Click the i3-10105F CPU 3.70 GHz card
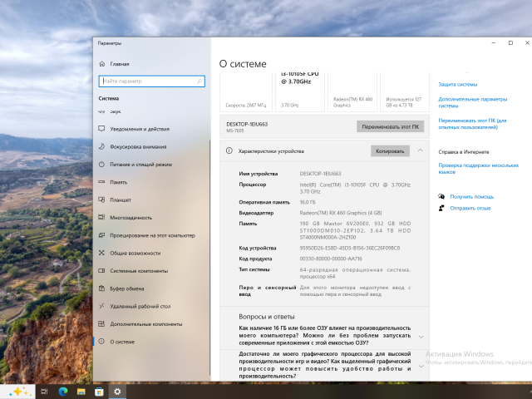532x399 pixels. (300, 91)
